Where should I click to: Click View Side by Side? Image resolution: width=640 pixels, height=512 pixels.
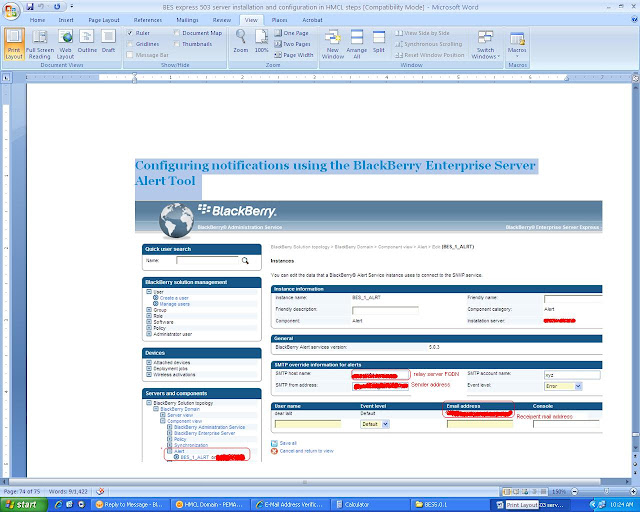422,33
